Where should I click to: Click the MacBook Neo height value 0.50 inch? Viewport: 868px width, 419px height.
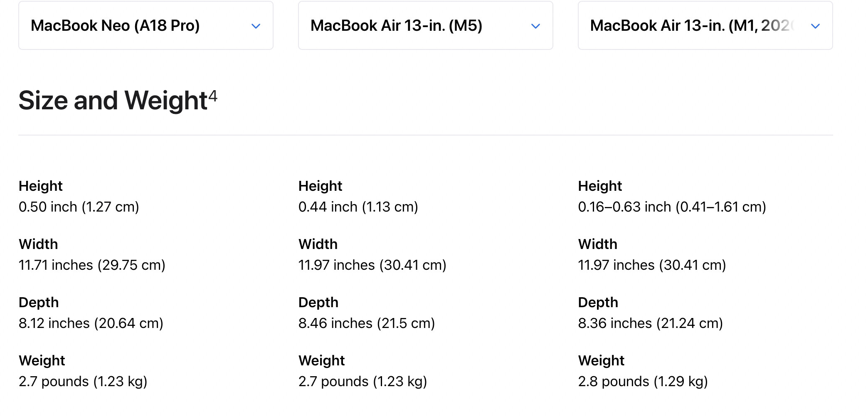(x=79, y=207)
